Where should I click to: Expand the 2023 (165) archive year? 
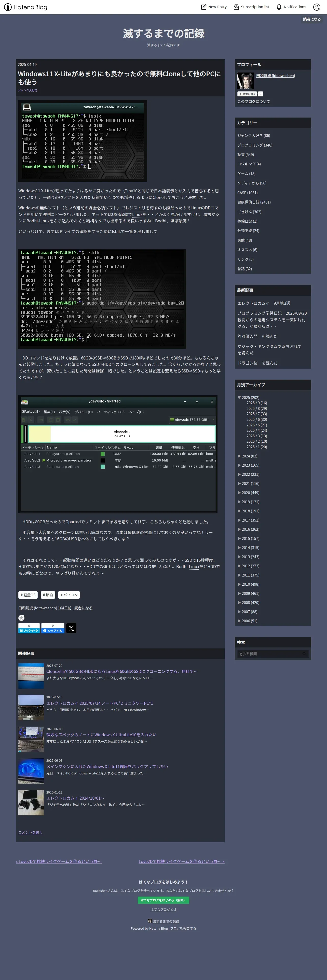[239, 465]
